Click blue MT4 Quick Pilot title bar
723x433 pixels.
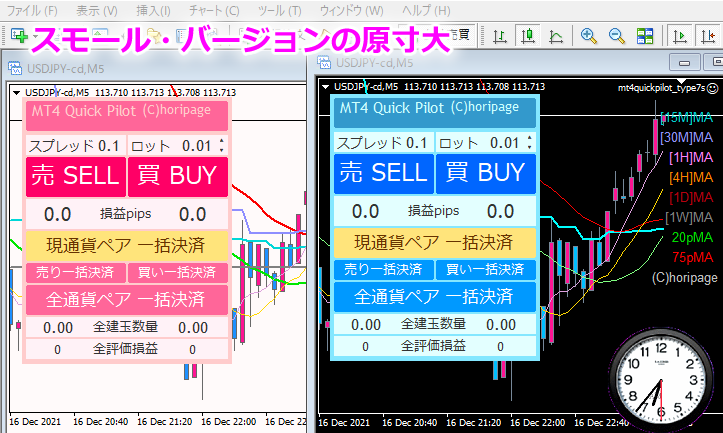(x=435, y=112)
